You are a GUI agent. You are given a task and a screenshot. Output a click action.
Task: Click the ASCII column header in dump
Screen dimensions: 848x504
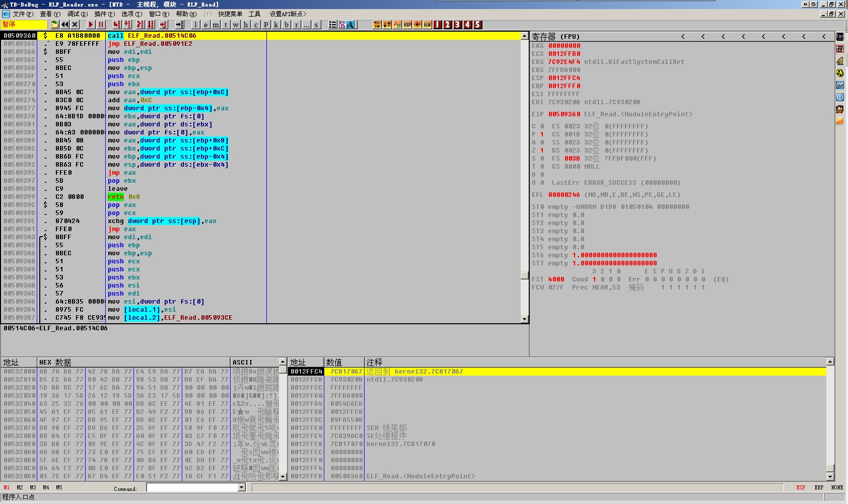click(x=255, y=362)
